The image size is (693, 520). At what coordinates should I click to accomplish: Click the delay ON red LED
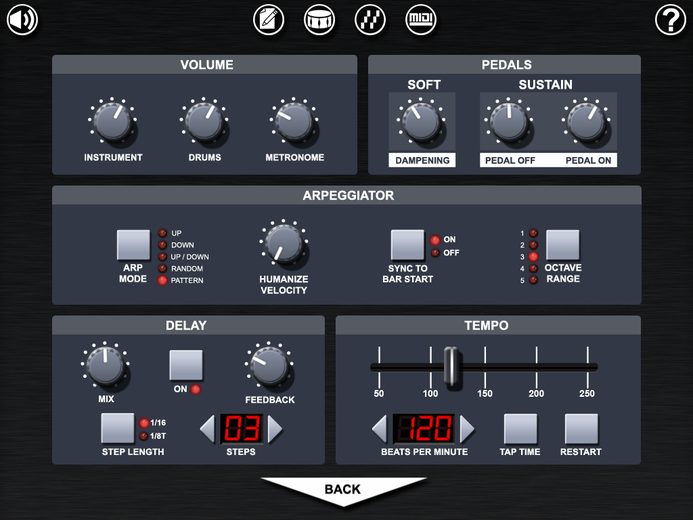pos(196,389)
